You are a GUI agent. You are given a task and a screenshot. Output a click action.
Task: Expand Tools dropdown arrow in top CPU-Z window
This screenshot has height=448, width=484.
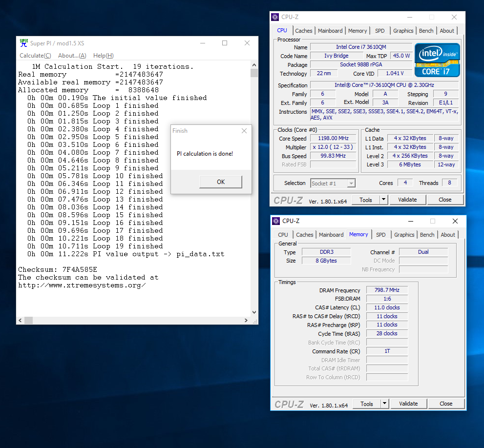(x=383, y=200)
